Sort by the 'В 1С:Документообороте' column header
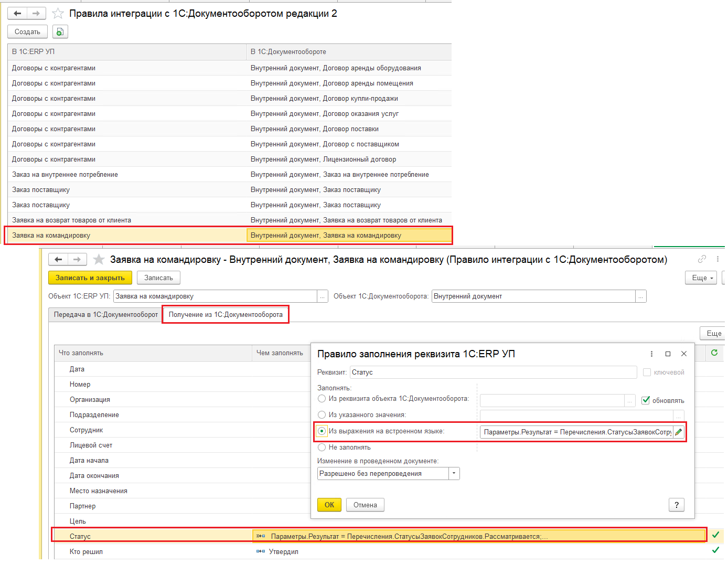The height and width of the screenshot is (564, 728). click(349, 52)
